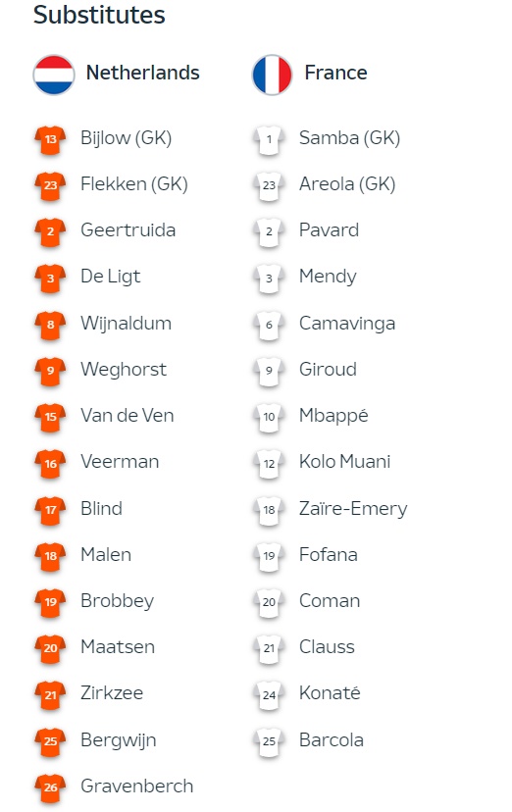
Task: Click Mbappé's white number 10 shirt icon
Action: (x=269, y=418)
